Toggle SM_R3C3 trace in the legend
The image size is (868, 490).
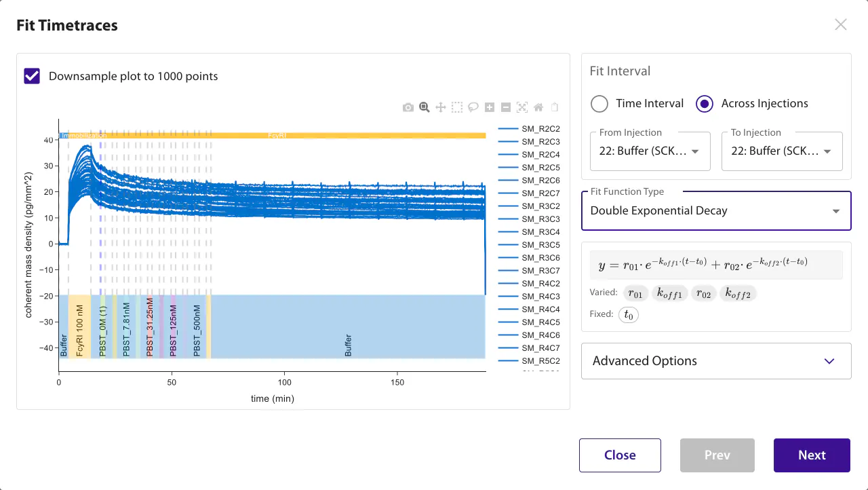tap(529, 219)
